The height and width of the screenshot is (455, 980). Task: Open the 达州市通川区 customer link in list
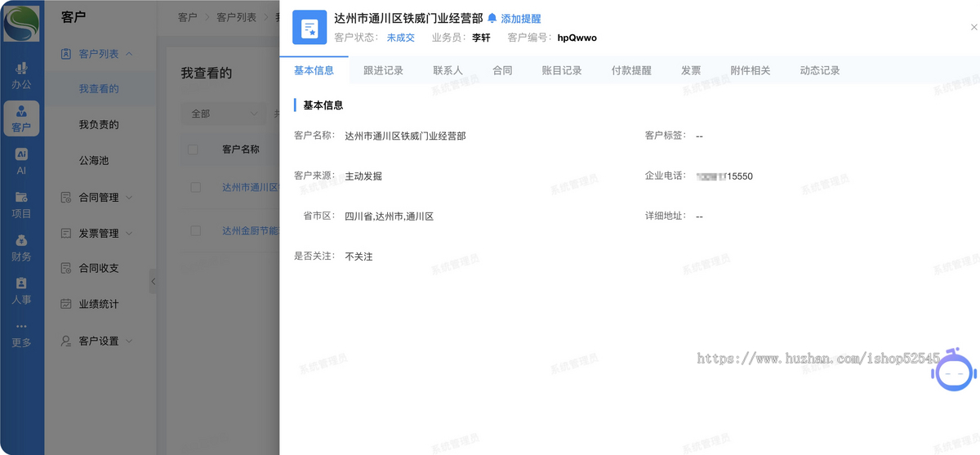(x=251, y=187)
